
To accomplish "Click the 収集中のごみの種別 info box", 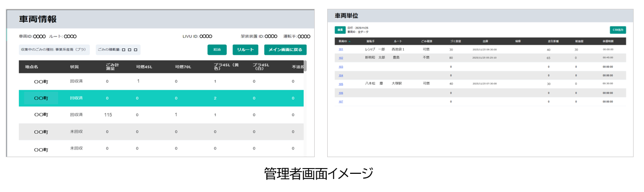I will pyautogui.click(x=54, y=49).
